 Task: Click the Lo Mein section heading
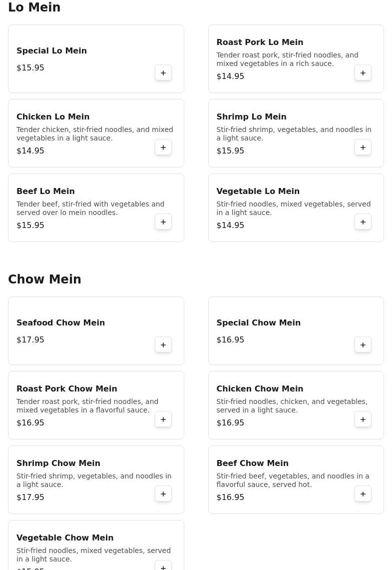coord(34,7)
